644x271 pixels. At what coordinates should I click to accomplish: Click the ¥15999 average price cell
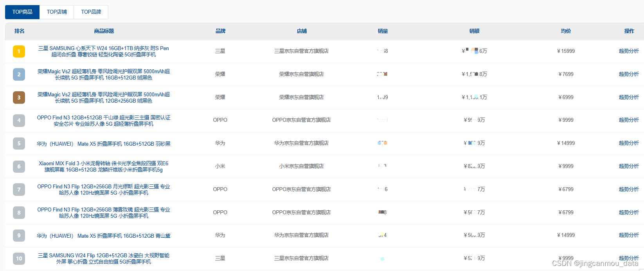click(566, 51)
